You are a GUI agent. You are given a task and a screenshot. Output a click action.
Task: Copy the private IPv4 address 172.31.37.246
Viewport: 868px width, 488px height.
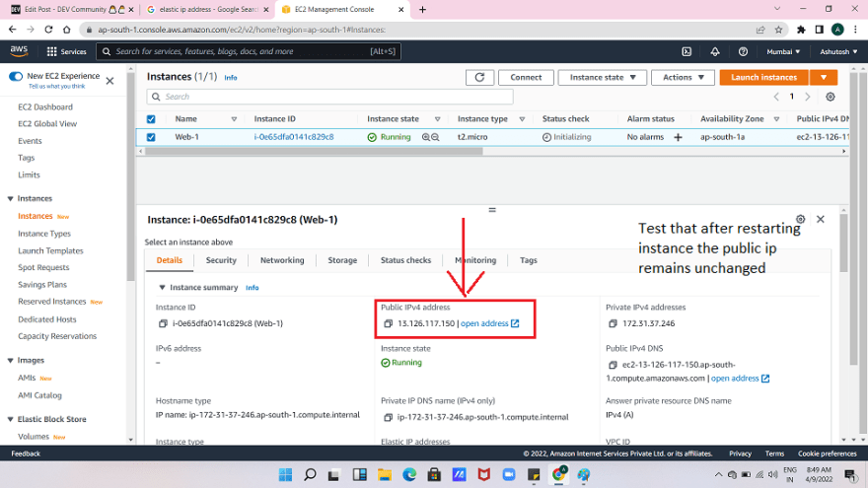[613, 323]
